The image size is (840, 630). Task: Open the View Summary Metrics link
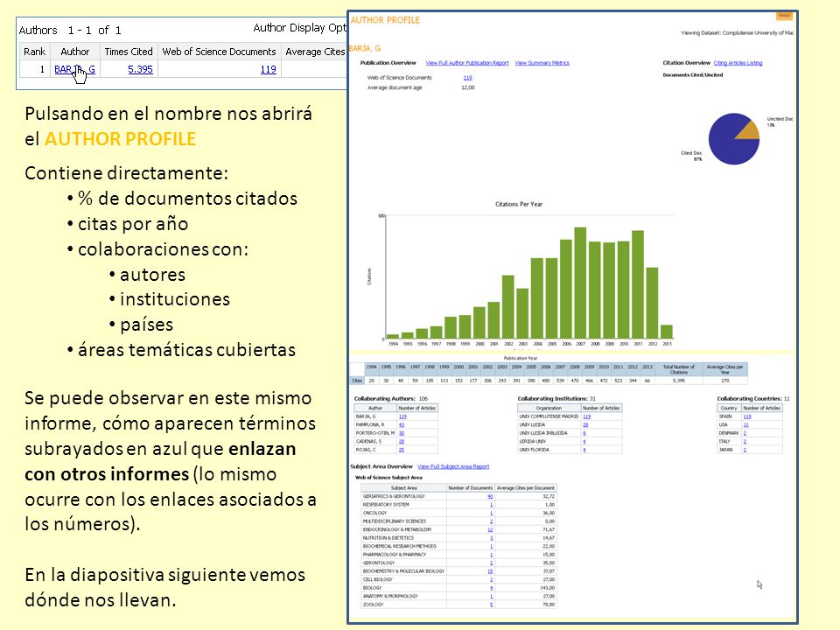(x=542, y=63)
